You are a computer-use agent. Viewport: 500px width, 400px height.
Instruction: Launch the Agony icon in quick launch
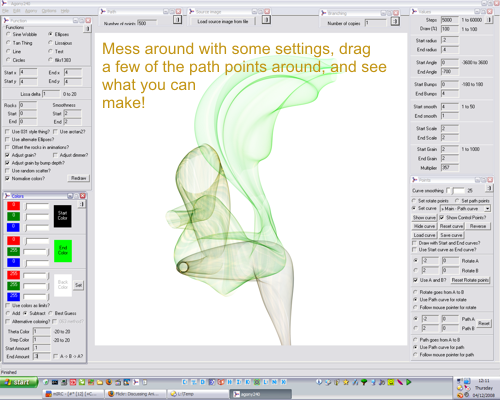point(136,382)
